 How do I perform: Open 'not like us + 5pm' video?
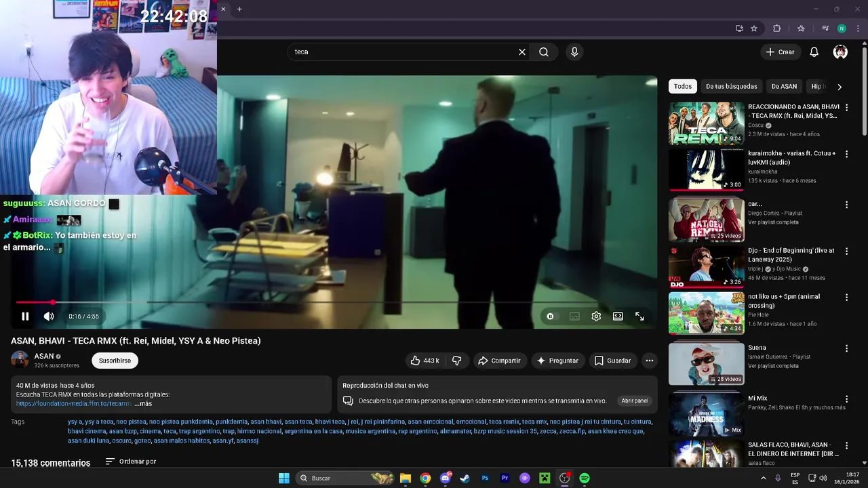pos(707,313)
